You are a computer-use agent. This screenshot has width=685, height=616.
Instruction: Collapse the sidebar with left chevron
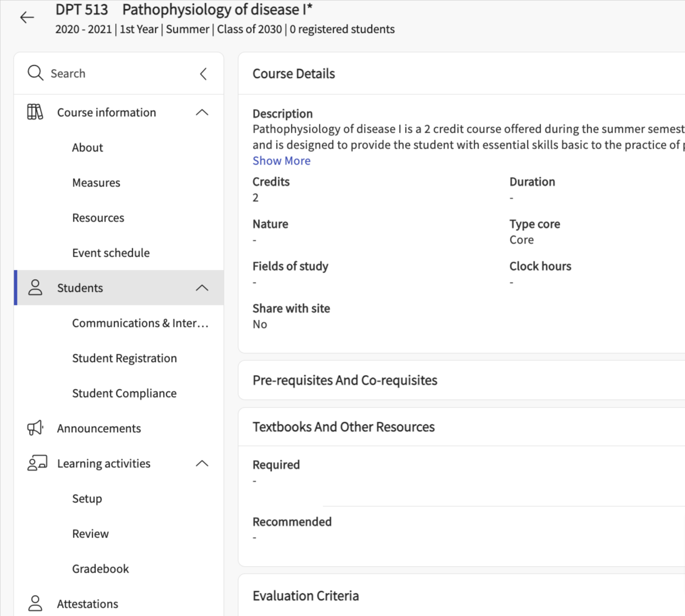coord(203,74)
